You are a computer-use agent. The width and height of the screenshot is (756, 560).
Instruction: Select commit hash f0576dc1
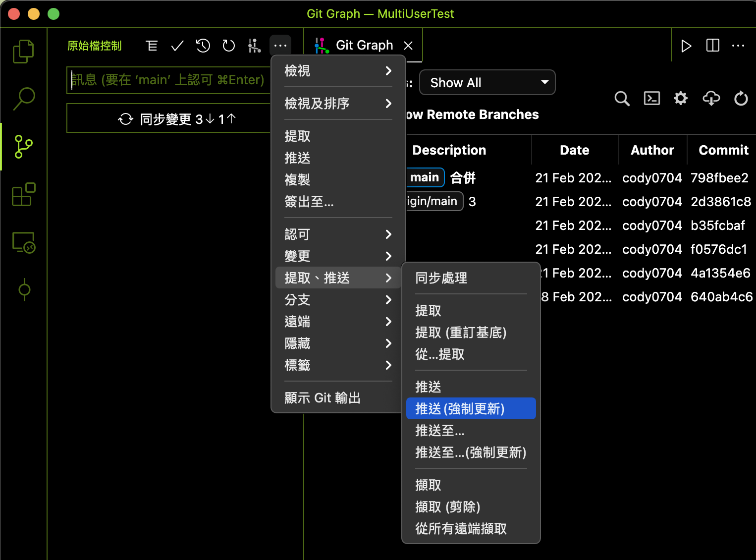coord(719,249)
